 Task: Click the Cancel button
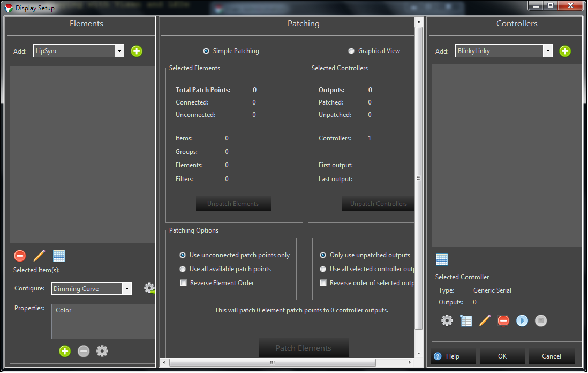[x=552, y=356]
